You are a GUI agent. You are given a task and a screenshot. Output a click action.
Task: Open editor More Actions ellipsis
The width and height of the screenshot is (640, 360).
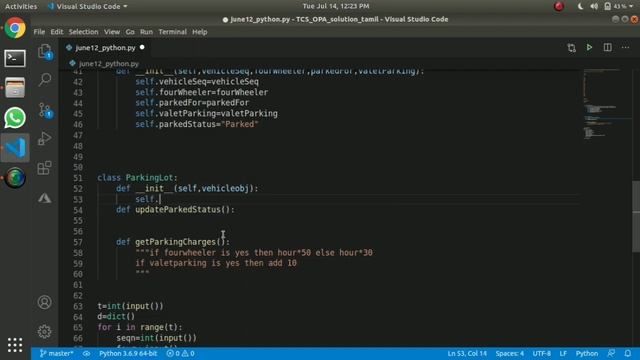point(625,47)
